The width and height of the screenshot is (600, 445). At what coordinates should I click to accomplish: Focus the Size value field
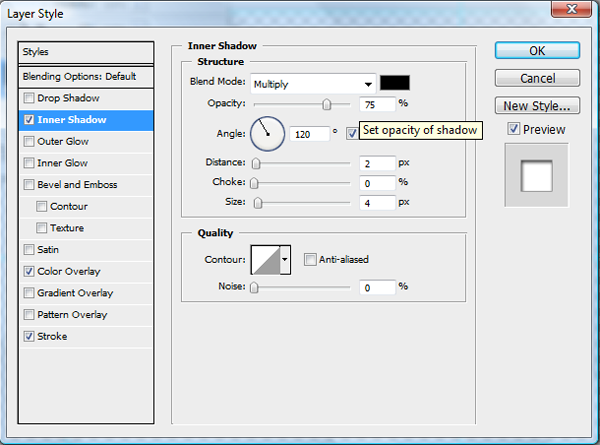coord(377,203)
